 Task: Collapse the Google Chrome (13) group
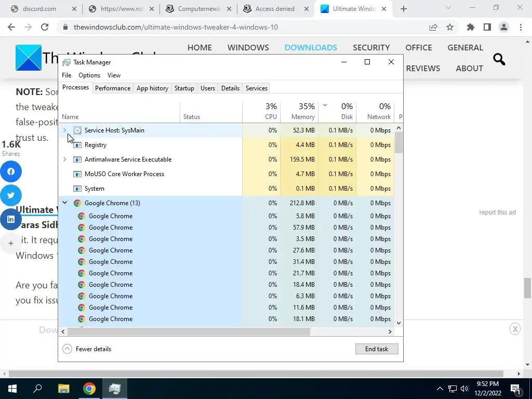(65, 203)
